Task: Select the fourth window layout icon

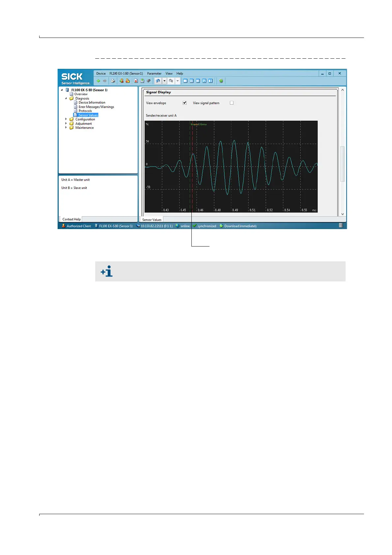Action: [204, 81]
